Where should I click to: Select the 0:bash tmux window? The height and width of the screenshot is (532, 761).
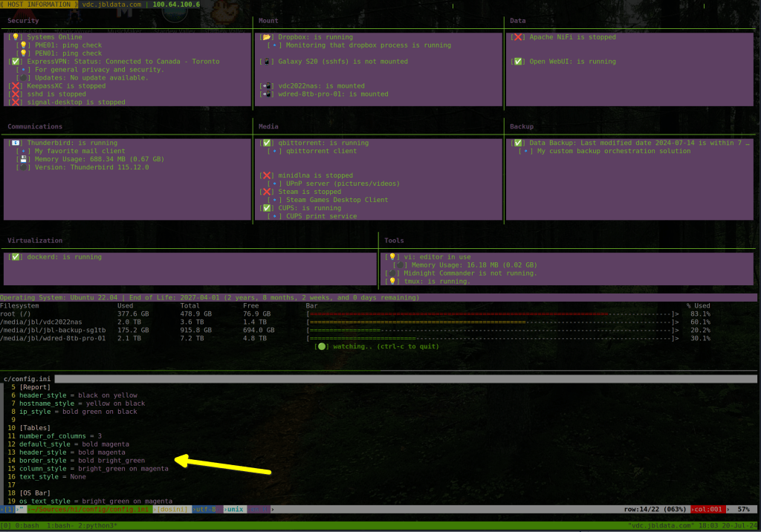click(25, 525)
